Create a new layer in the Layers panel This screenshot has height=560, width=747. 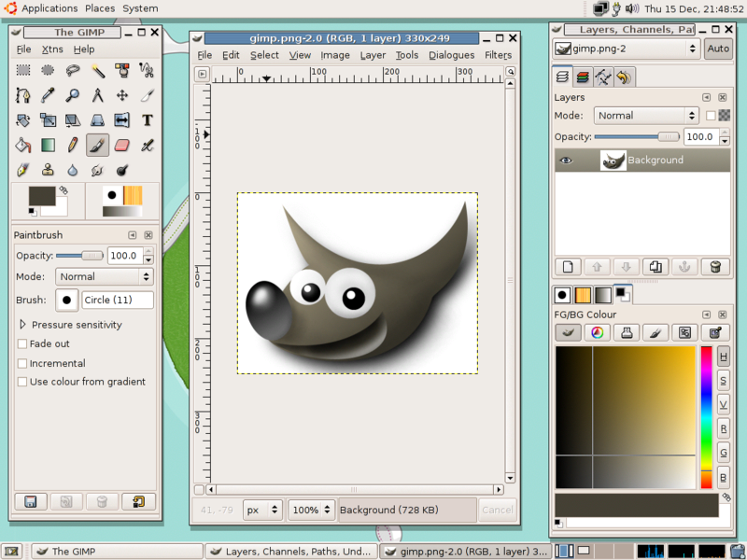click(x=568, y=267)
